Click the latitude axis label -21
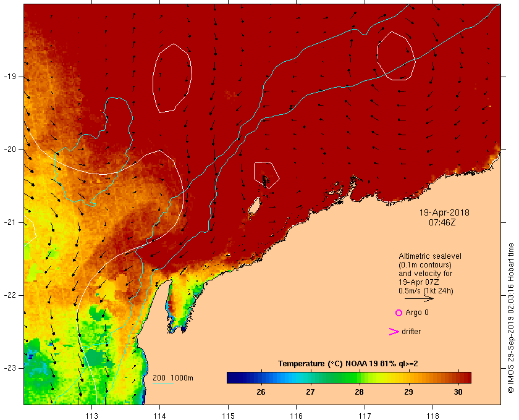 pyautogui.click(x=10, y=222)
